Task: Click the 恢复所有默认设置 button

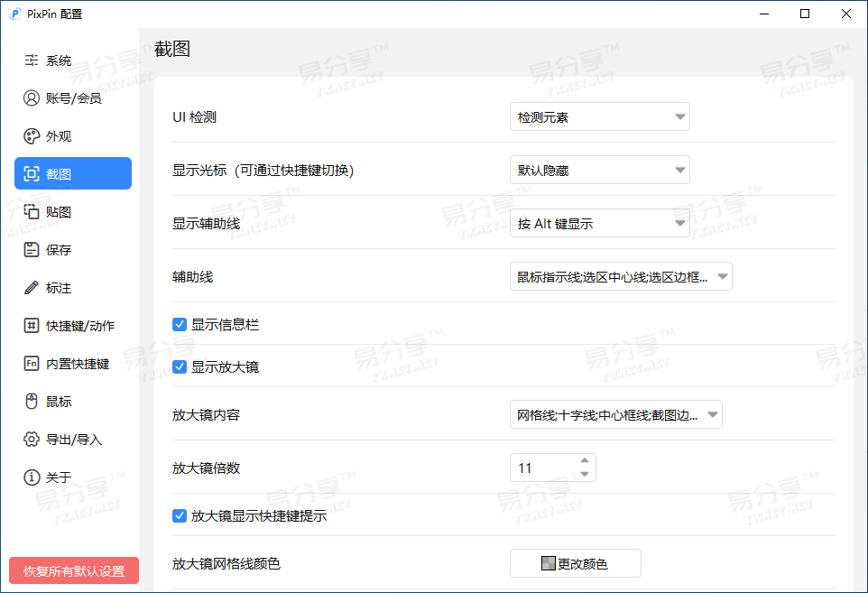Action: (x=73, y=570)
